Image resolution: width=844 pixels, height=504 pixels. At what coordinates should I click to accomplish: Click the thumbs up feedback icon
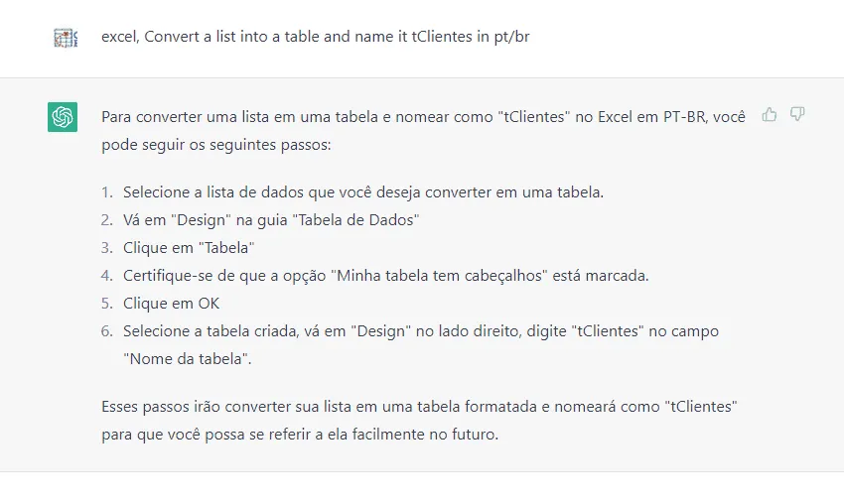[770, 114]
